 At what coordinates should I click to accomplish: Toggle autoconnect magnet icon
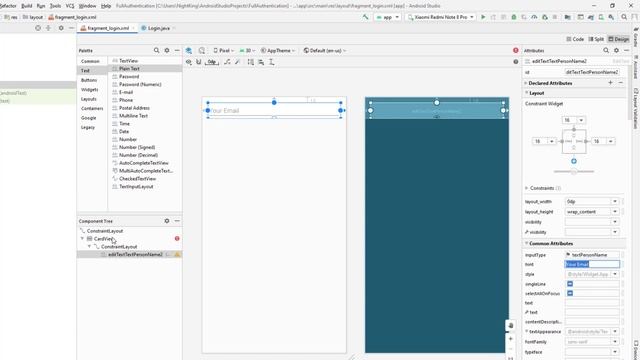[x=199, y=62]
